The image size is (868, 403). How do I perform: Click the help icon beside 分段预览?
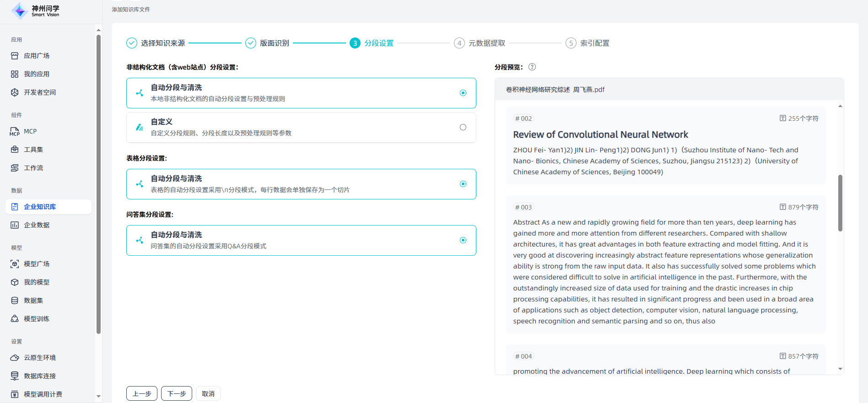coord(532,67)
